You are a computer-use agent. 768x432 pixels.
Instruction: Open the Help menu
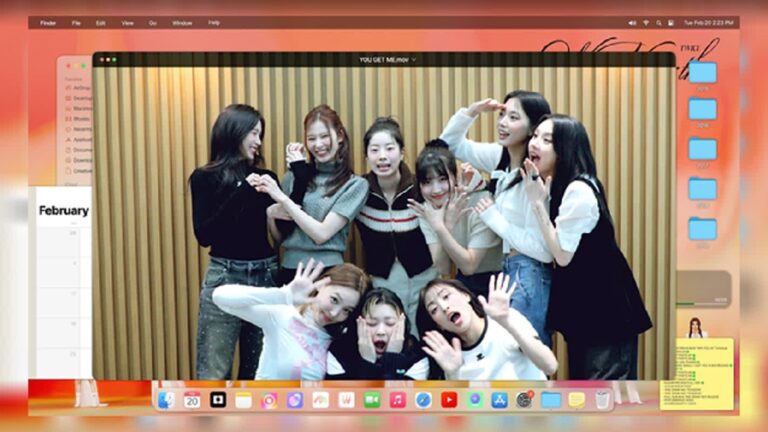[x=214, y=22]
